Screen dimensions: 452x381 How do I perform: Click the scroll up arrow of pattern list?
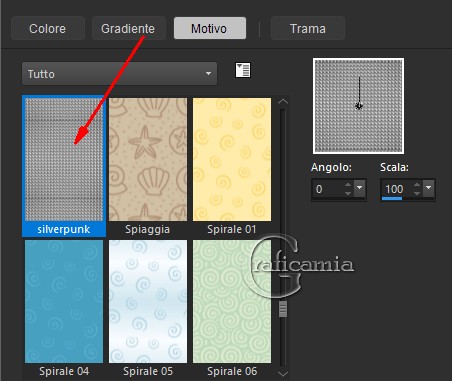(x=283, y=101)
